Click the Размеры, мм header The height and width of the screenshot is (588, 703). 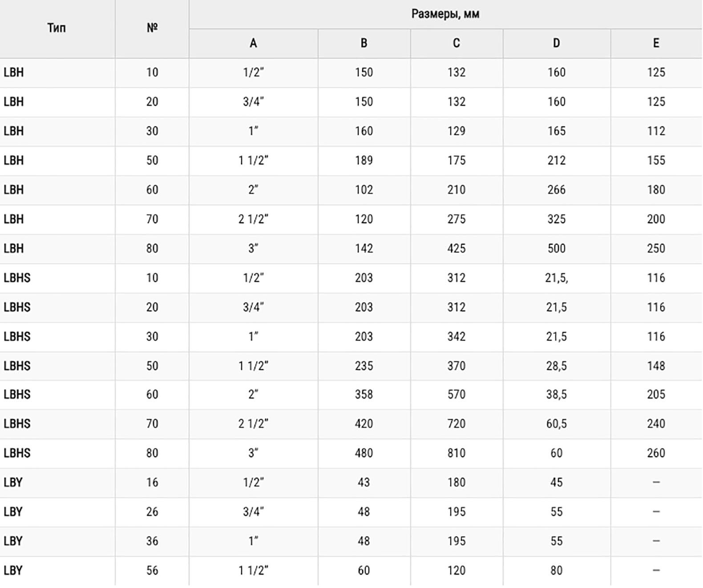click(445, 14)
